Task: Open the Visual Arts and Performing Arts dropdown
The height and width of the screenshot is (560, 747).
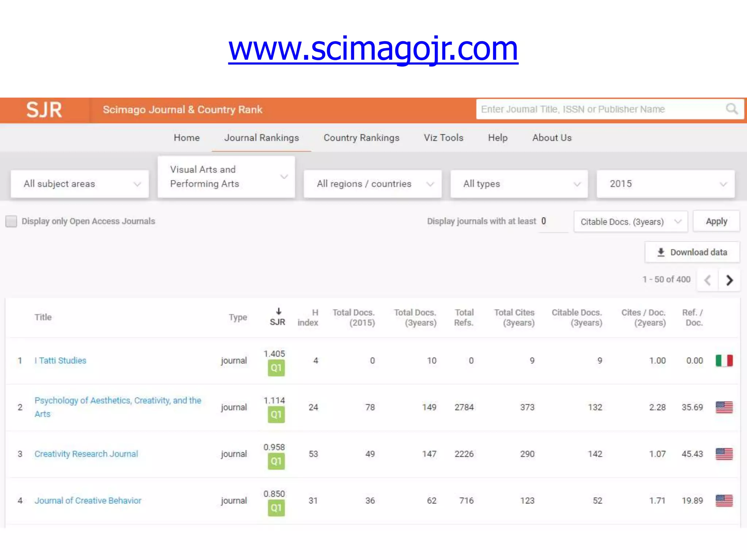Action: click(226, 177)
